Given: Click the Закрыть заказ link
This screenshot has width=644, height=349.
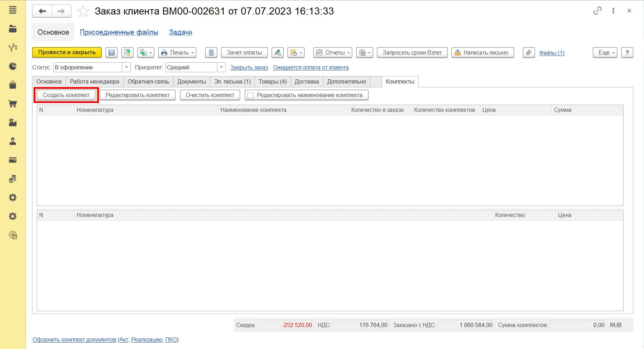Looking at the screenshot, I should click(249, 68).
